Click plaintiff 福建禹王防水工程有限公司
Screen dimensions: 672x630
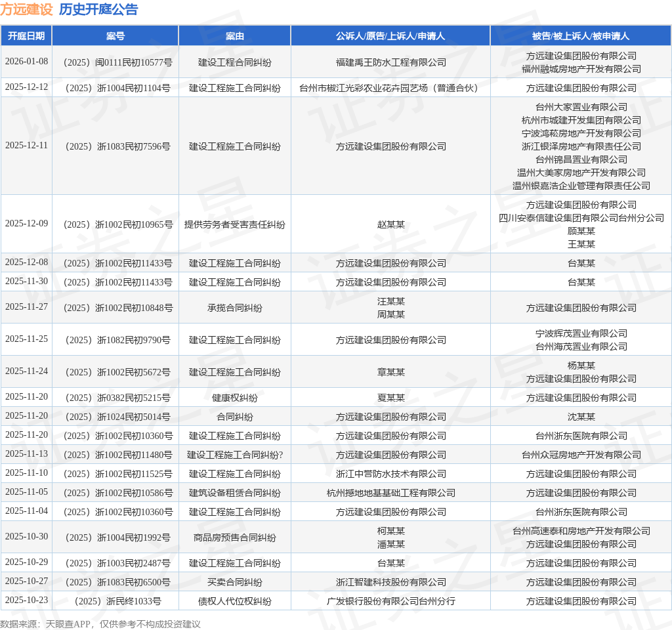[391, 62]
